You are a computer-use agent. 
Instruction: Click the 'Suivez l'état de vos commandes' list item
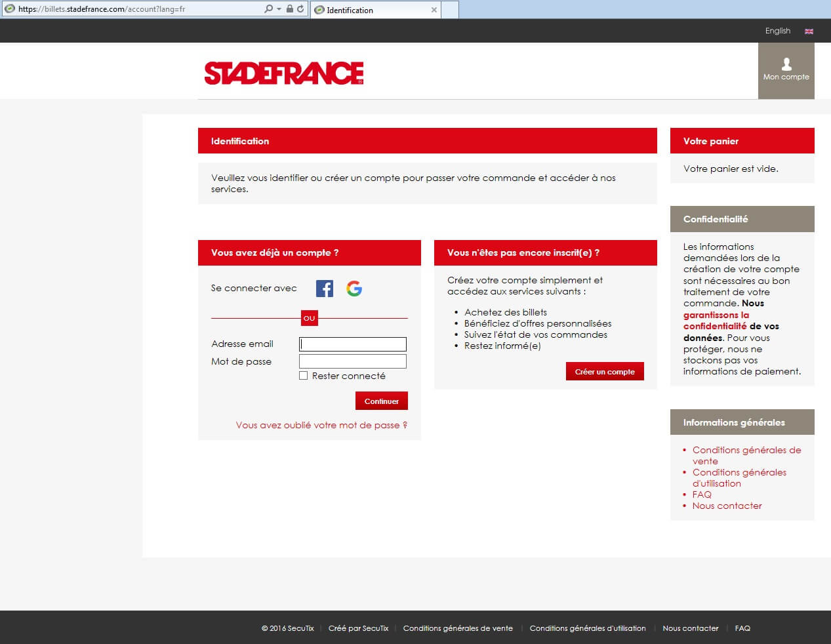(536, 334)
